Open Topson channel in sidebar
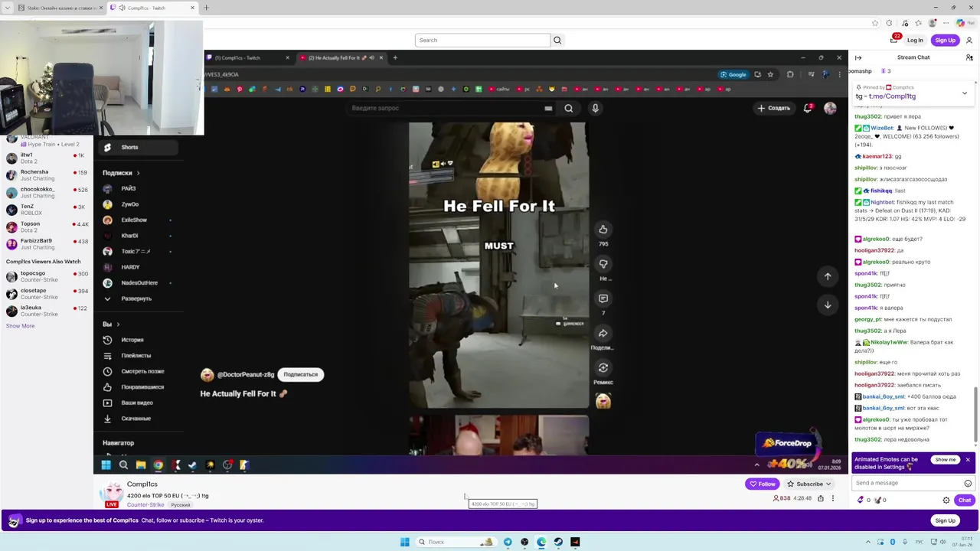The height and width of the screenshot is (551, 980). point(46,227)
